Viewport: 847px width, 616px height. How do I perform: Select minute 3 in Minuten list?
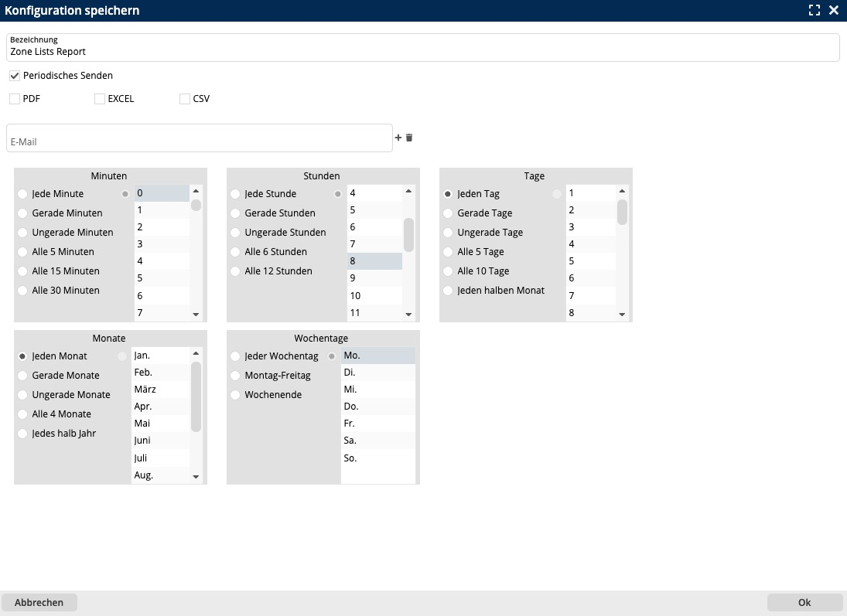click(x=162, y=244)
